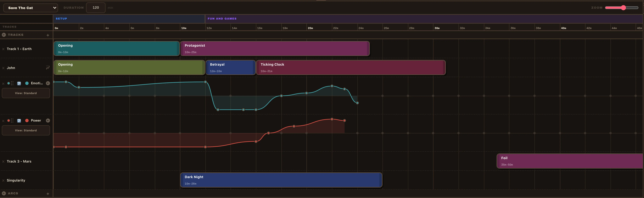Viewport: 644px width, 198px height.
Task: Click the Emotion track name label
Action: point(37,83)
